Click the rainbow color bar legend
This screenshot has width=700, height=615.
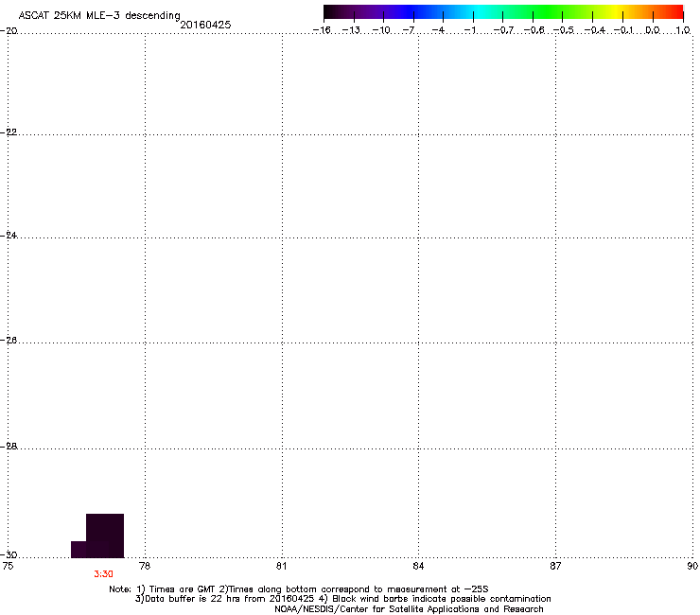click(x=503, y=12)
